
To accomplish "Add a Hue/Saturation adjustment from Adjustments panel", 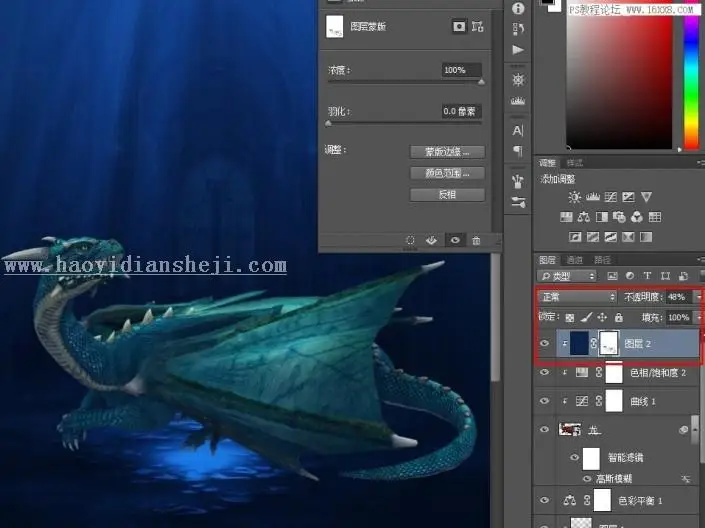I will tap(566, 217).
